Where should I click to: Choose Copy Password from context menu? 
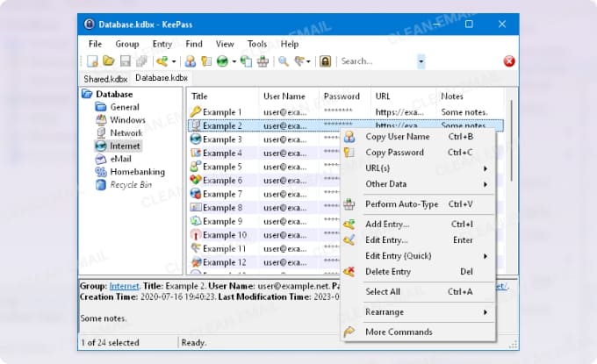coord(418,153)
